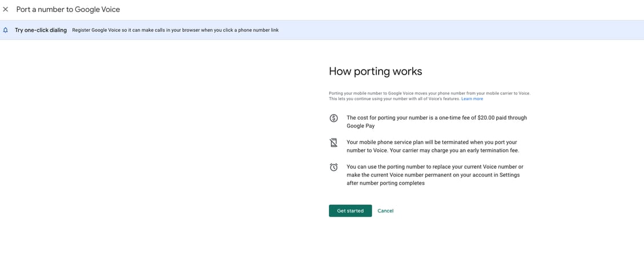Close the Port a number dialog
The image size is (644, 269).
[6, 9]
